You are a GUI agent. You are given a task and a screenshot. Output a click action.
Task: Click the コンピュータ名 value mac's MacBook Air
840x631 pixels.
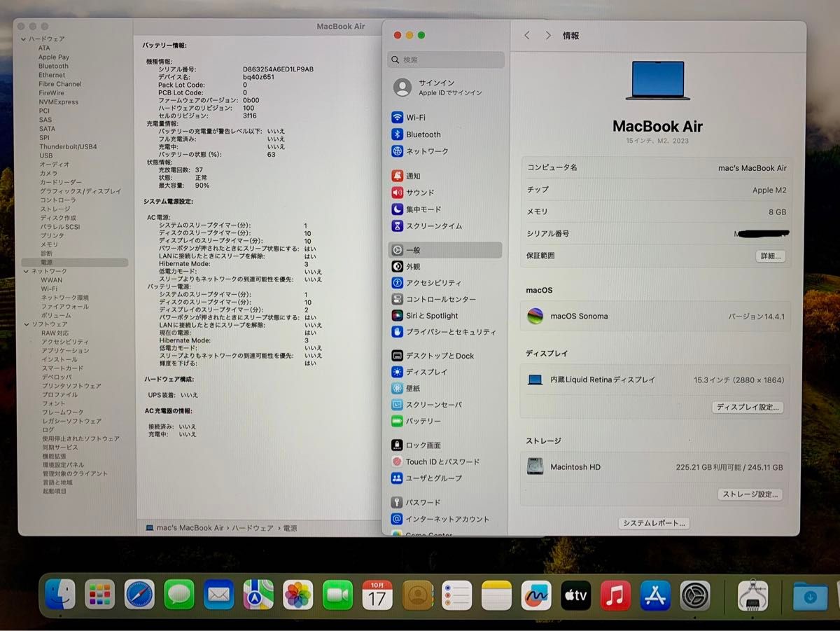(x=752, y=168)
